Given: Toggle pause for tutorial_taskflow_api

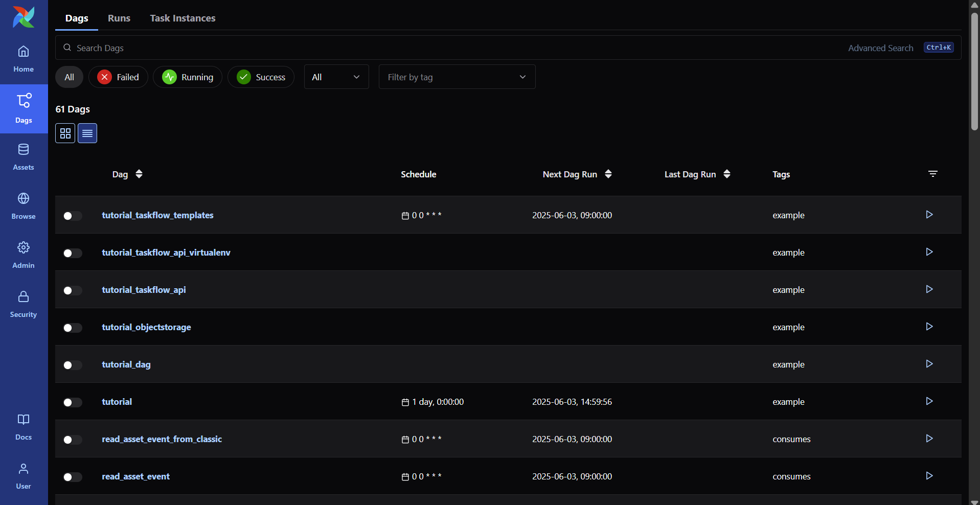Looking at the screenshot, I should [73, 290].
